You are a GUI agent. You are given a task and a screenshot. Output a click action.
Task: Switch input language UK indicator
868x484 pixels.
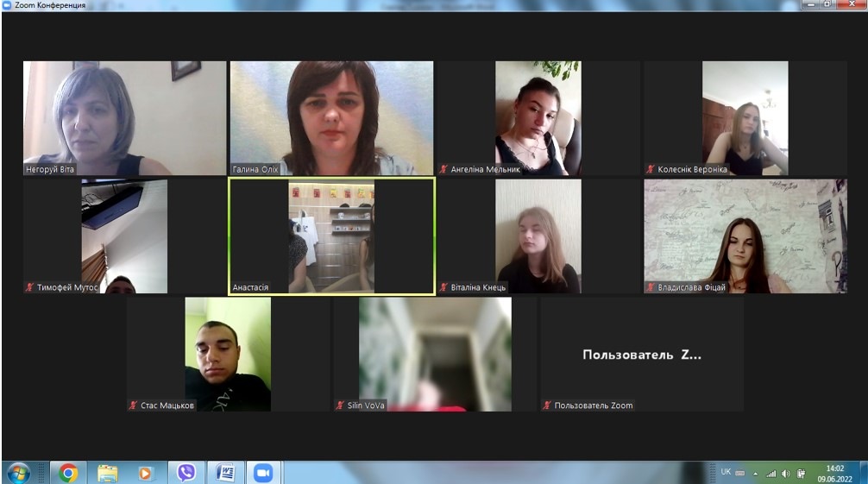tap(726, 472)
